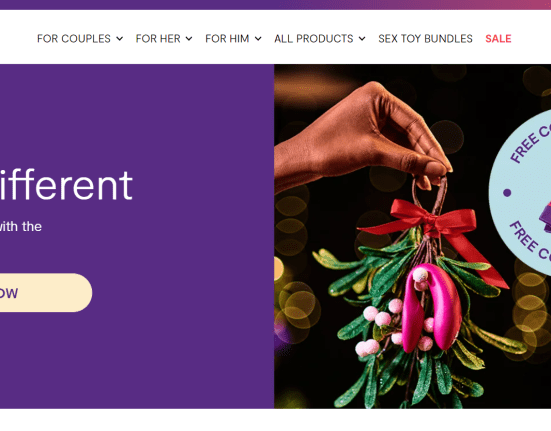The image size is (551, 431).
Task: Click the mistletoe hero banner image
Action: point(413,236)
